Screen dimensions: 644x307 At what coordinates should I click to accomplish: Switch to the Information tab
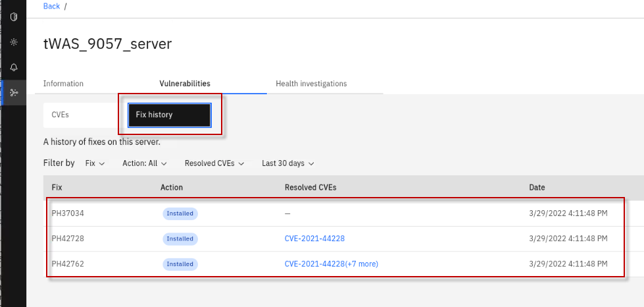pyautogui.click(x=63, y=84)
